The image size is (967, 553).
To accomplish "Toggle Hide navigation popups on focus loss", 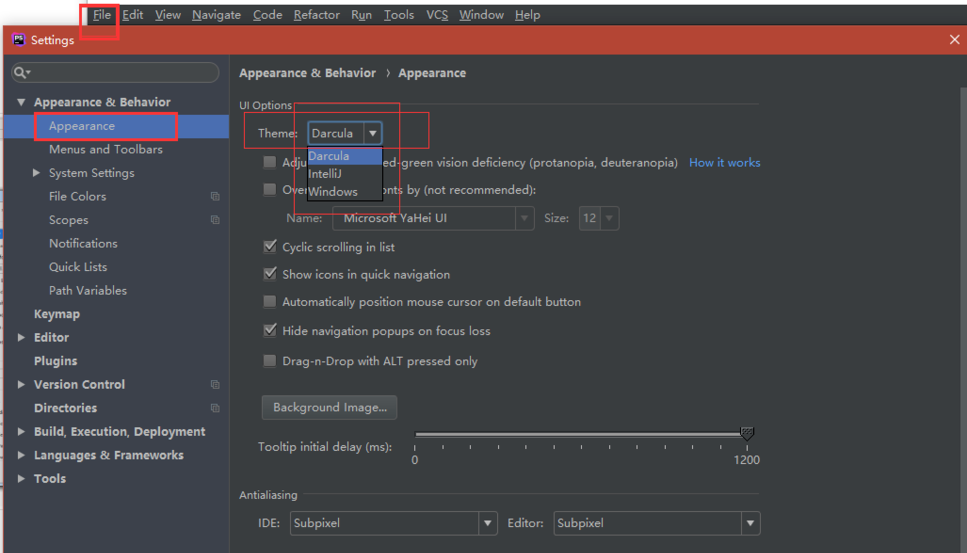I will (270, 330).
